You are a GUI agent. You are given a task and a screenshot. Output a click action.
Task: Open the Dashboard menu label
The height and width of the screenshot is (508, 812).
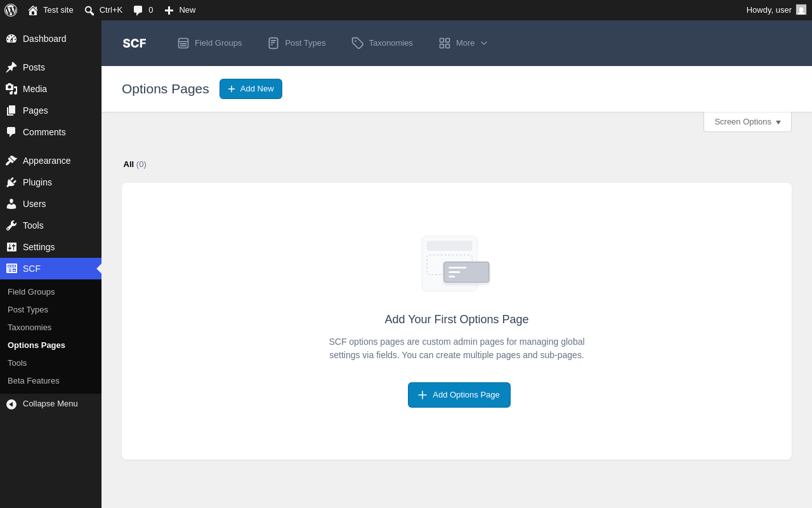click(x=44, y=39)
